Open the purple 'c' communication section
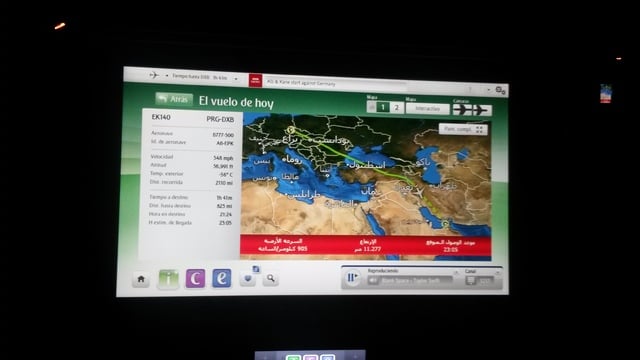Image resolution: width=640 pixels, height=360 pixels. [x=195, y=279]
